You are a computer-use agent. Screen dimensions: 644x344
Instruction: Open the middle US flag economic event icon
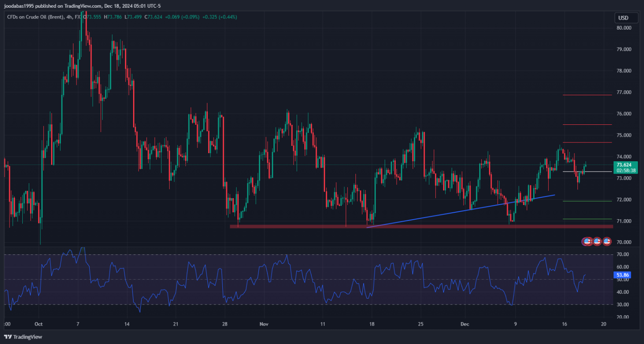[597, 241]
